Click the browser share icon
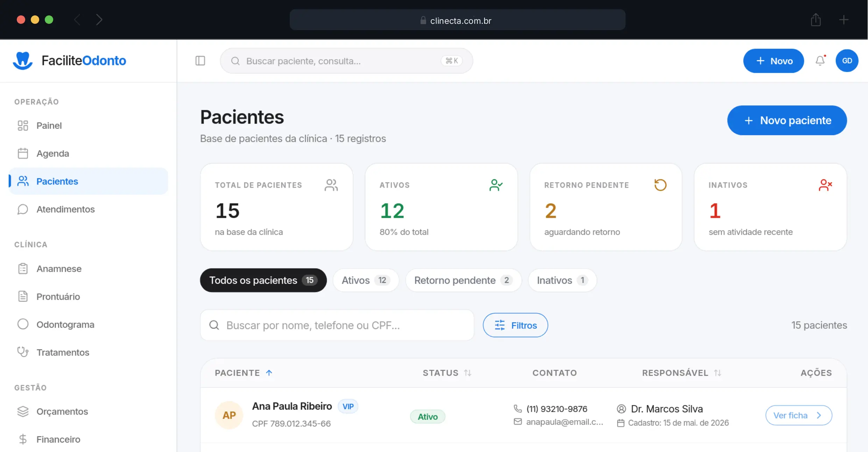The image size is (868, 452). [816, 20]
